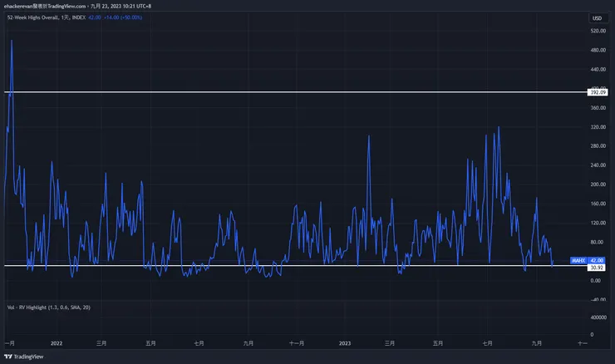Click the 0.00 price axis label
This screenshot has height=364, width=615.
[595, 280]
